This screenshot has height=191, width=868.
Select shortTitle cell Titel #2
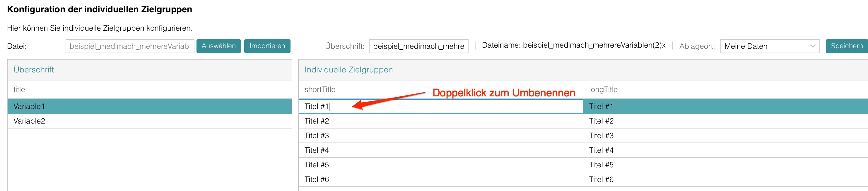coord(440,121)
